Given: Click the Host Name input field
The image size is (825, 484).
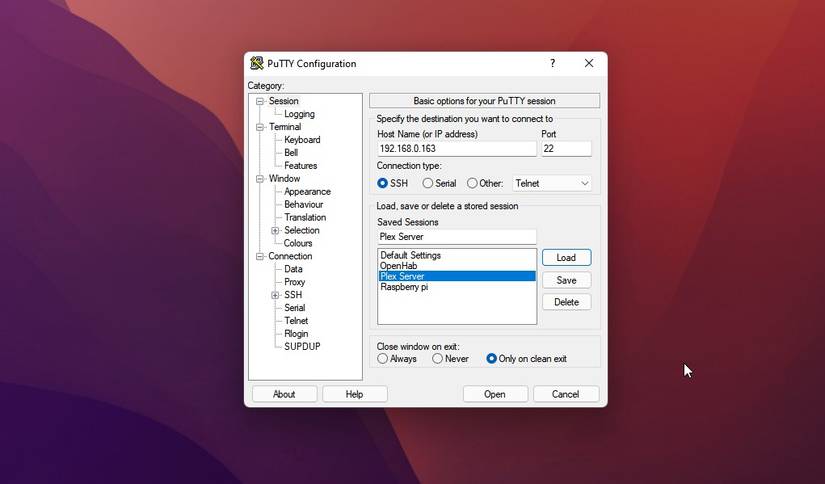Looking at the screenshot, I should (x=457, y=149).
